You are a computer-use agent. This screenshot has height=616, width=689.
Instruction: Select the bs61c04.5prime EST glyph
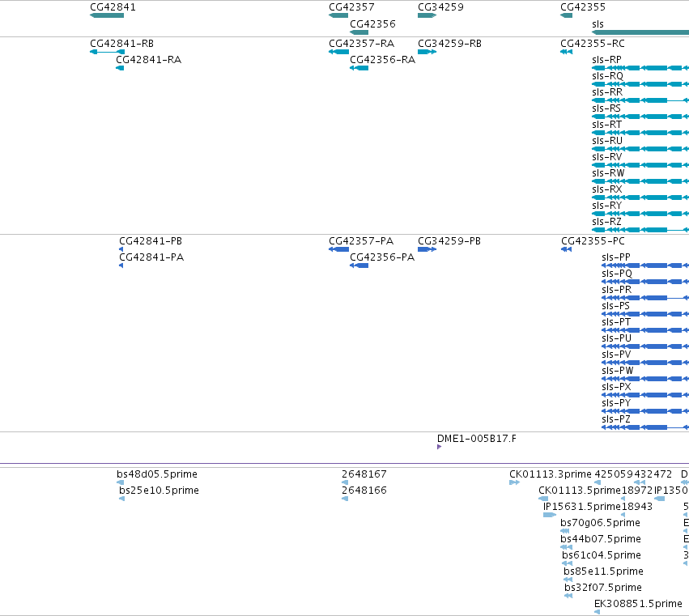tap(568, 563)
